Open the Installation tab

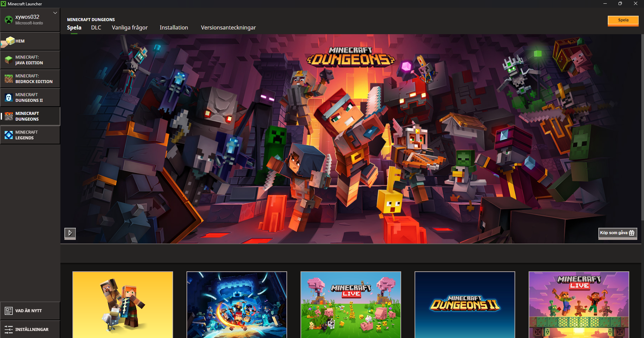174,27
